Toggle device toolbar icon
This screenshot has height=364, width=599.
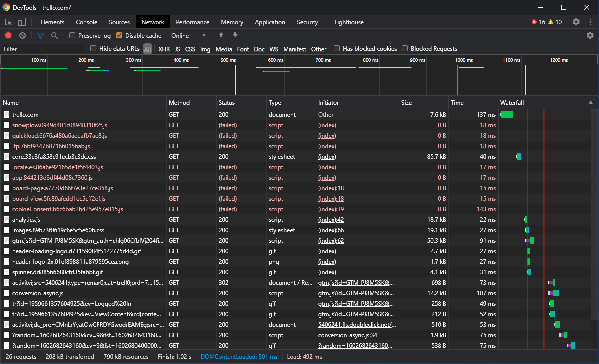coord(22,22)
